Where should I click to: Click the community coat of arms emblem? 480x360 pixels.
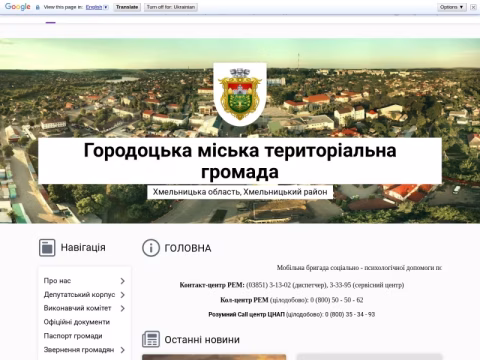[x=240, y=94]
